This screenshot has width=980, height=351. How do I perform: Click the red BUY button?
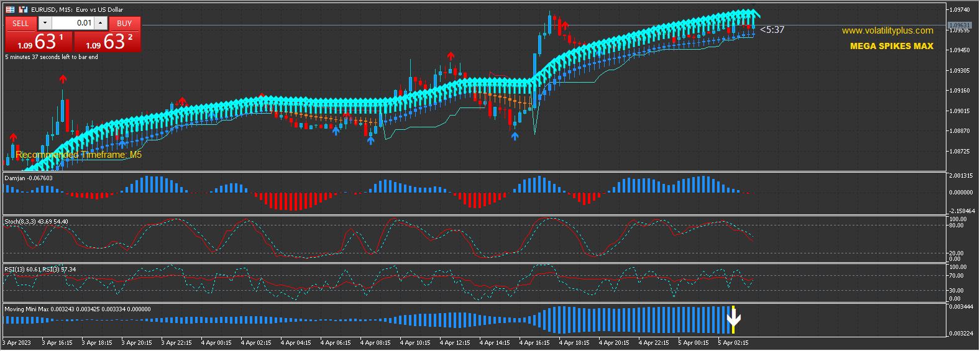(x=124, y=24)
